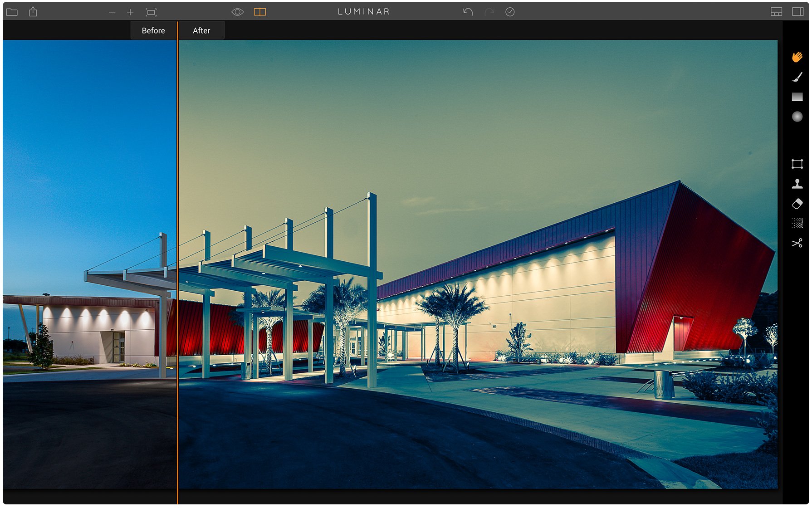Toggle quick preview eye icon
812x508 pixels.
click(237, 12)
